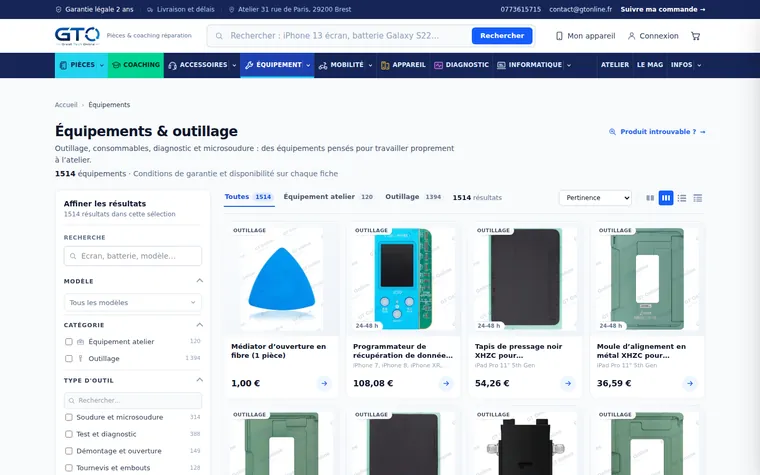Open the Pertinence sort dropdown

coord(595,198)
